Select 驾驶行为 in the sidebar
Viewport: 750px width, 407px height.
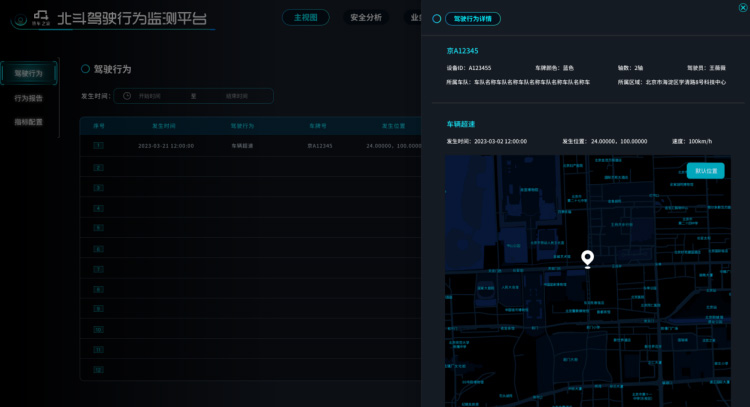pos(29,73)
